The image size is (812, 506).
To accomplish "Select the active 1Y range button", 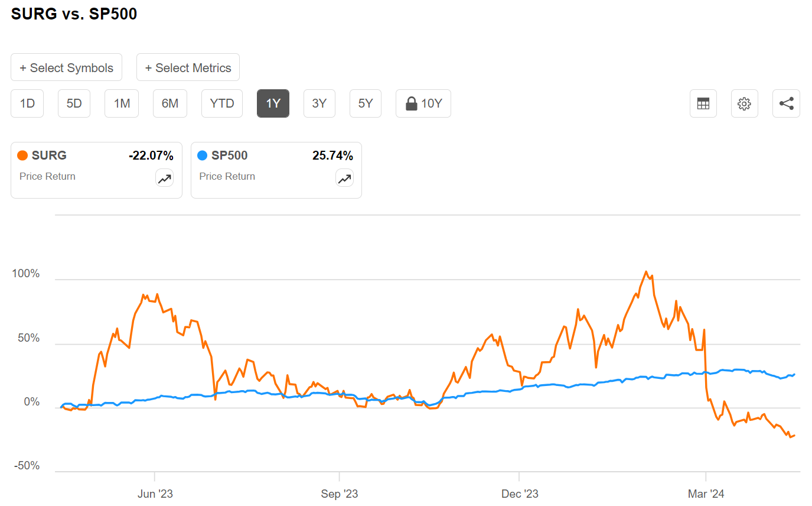I will (x=273, y=103).
